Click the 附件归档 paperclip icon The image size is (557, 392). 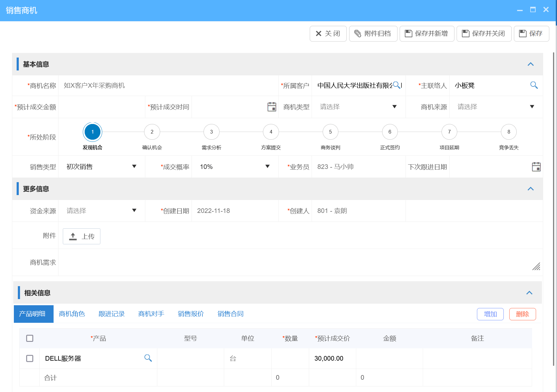tap(358, 34)
